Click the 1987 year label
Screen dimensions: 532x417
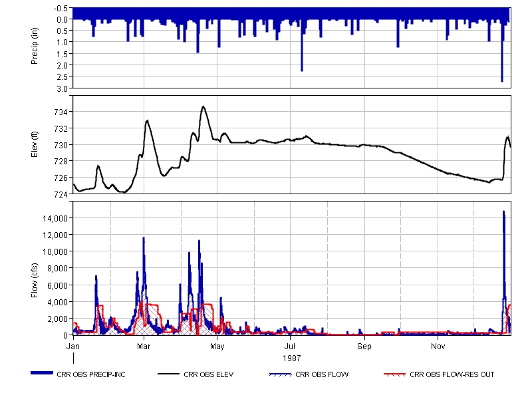[291, 358]
